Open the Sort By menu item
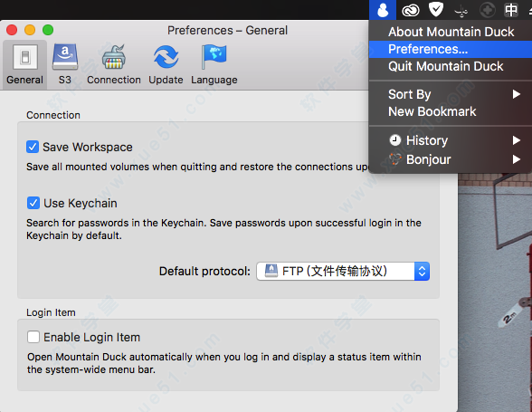532x412 pixels. (x=451, y=94)
